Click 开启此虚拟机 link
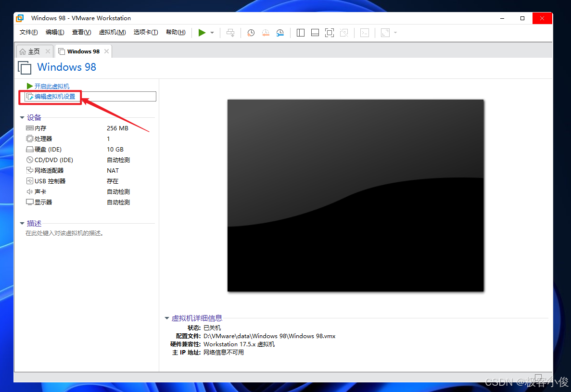571x392 pixels. click(x=51, y=86)
